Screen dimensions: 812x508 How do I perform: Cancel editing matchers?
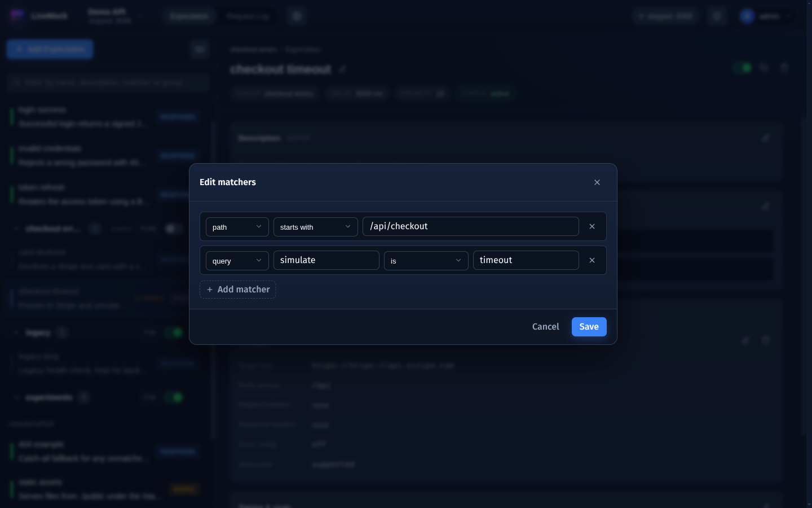click(546, 327)
